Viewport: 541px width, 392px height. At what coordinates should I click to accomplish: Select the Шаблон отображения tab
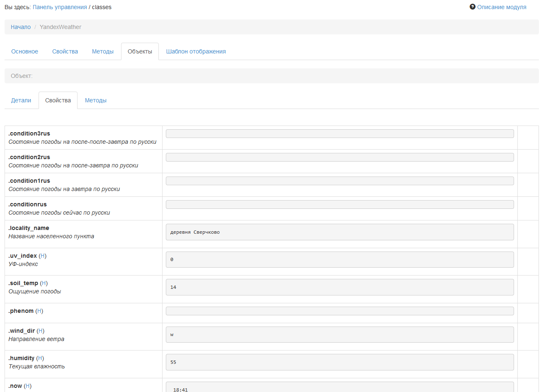pos(196,51)
